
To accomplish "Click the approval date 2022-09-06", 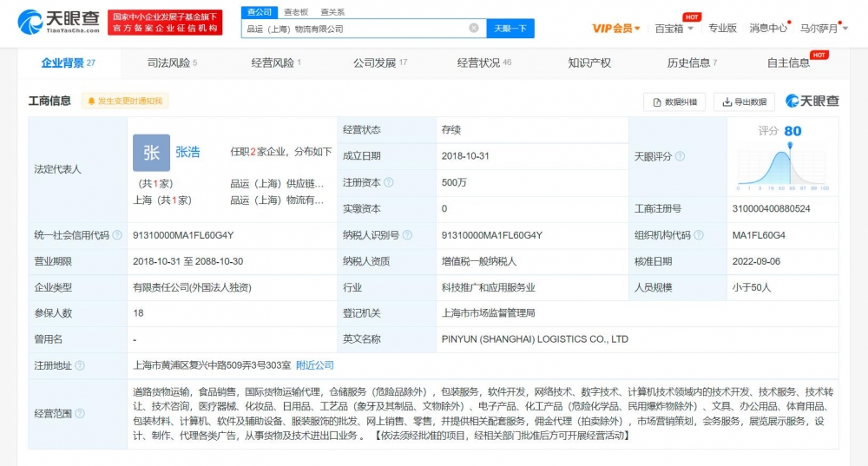I will [x=756, y=261].
